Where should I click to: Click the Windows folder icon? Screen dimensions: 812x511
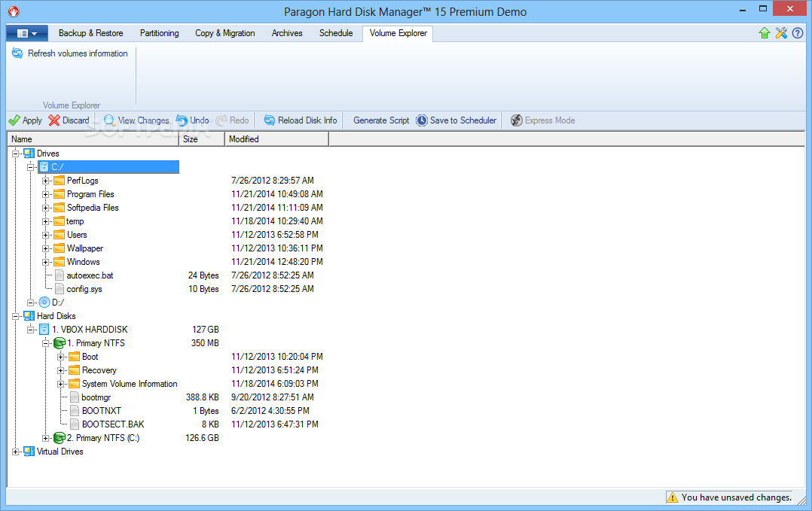pyautogui.click(x=60, y=262)
